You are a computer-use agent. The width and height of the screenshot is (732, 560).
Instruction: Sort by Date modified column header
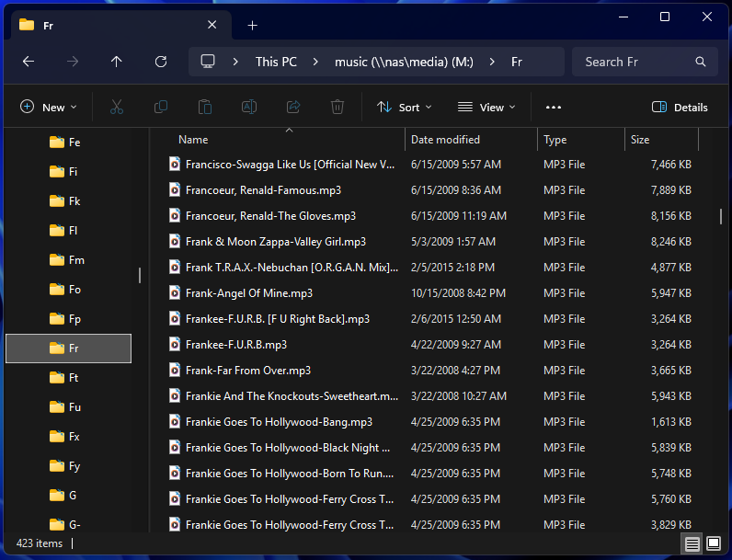445,140
